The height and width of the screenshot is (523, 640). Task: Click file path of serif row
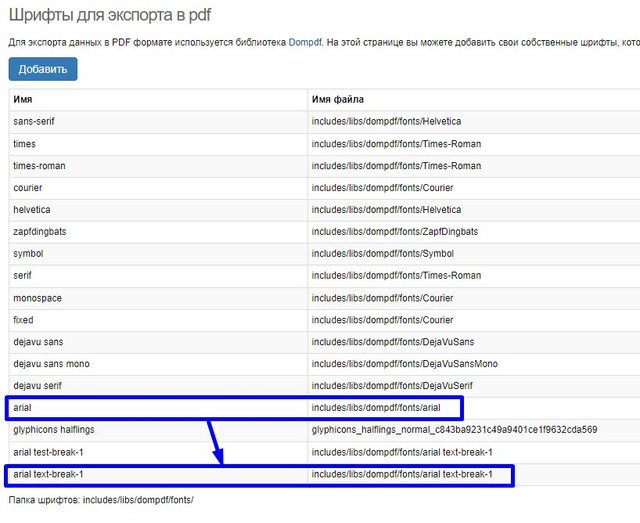click(x=396, y=276)
